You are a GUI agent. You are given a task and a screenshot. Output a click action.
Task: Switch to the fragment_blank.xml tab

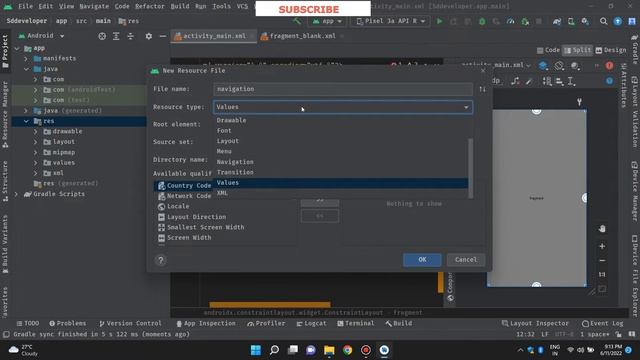(x=302, y=36)
